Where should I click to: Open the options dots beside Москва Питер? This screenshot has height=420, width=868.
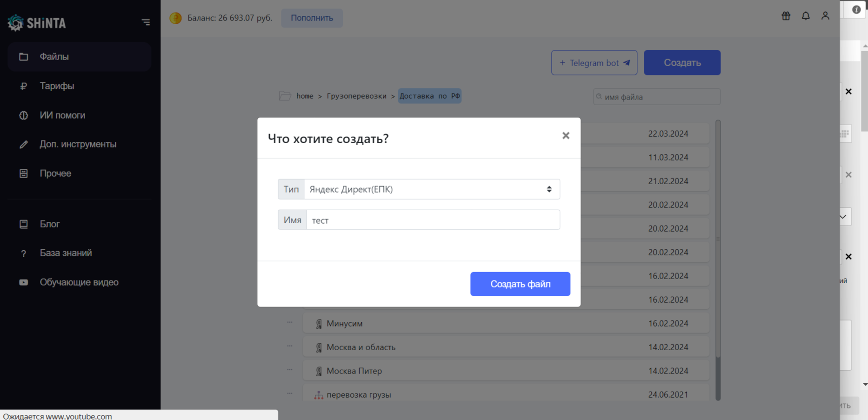[x=290, y=370]
